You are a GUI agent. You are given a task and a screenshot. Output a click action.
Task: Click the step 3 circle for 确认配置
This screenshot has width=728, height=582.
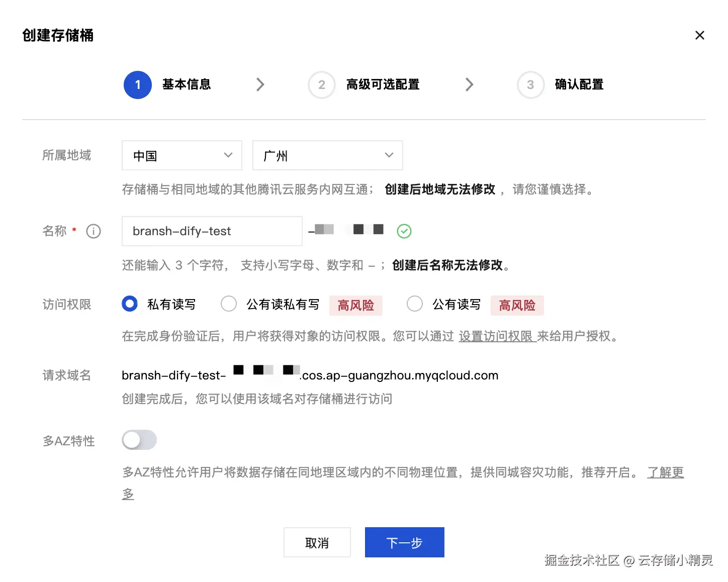pos(530,85)
